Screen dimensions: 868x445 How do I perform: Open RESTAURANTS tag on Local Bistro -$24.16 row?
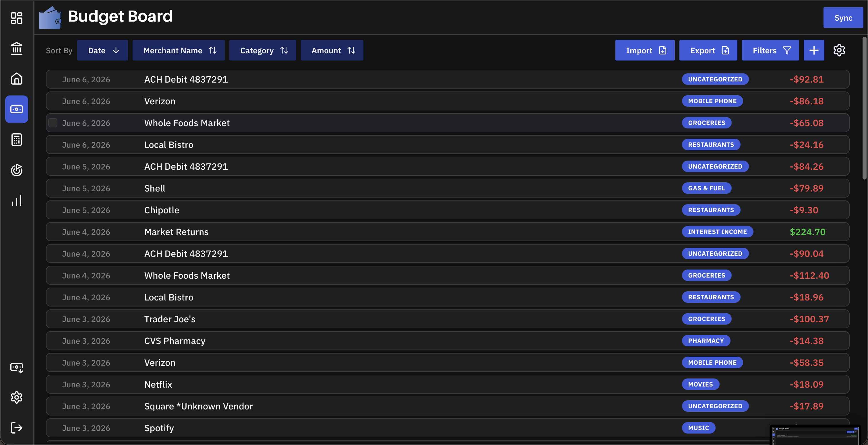coord(711,145)
